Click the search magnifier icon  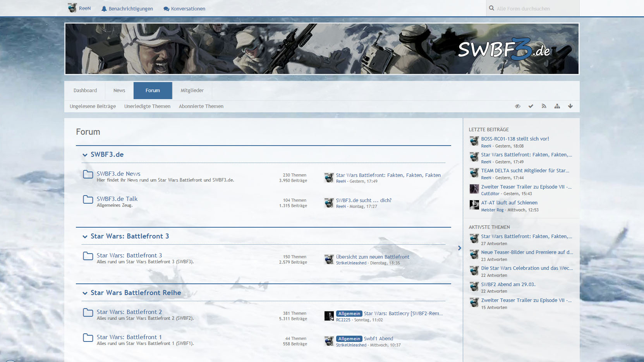point(491,8)
